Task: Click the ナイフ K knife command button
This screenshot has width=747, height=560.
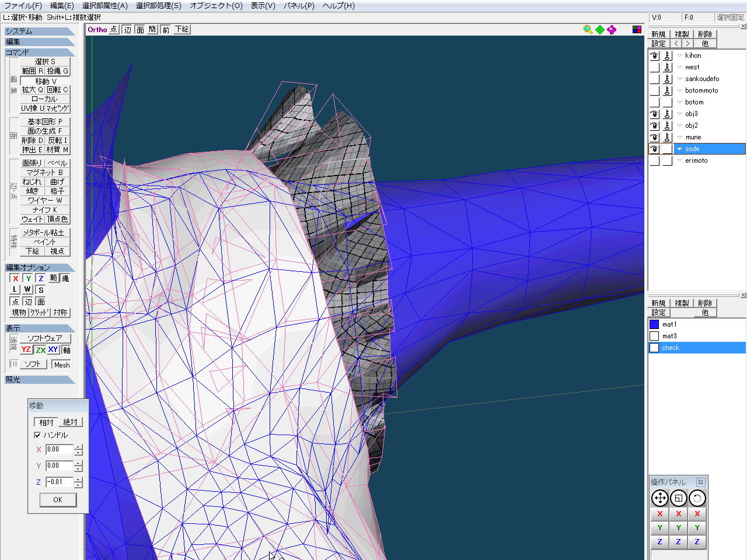Action: tap(45, 210)
